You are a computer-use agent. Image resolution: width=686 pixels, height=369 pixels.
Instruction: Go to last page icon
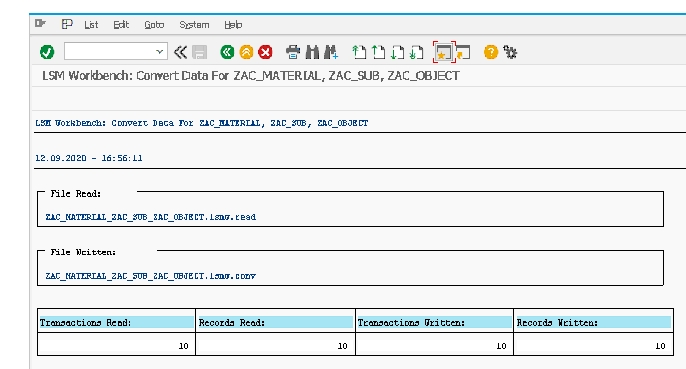pos(416,52)
